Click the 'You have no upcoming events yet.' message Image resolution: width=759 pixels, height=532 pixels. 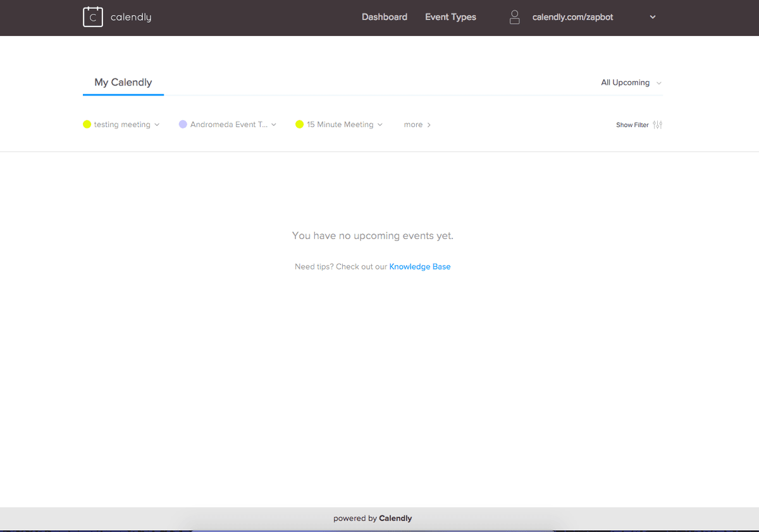(373, 235)
